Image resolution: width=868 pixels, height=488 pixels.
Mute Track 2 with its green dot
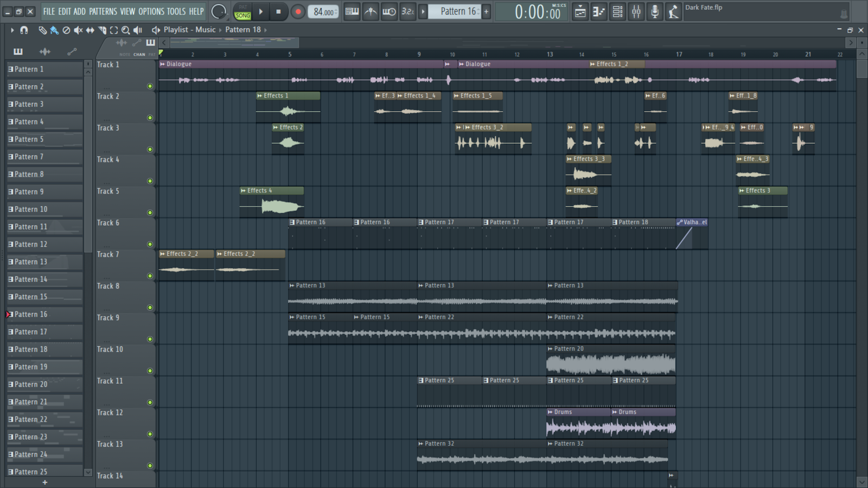click(150, 118)
